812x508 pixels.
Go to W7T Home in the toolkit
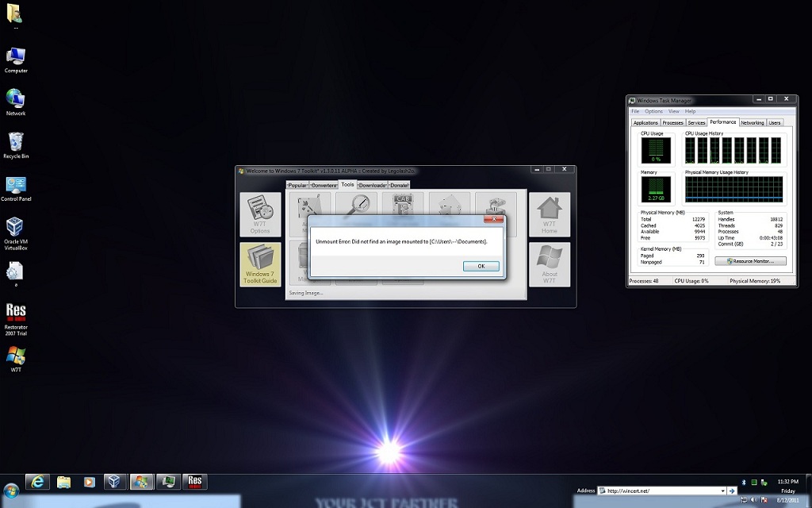click(x=550, y=214)
